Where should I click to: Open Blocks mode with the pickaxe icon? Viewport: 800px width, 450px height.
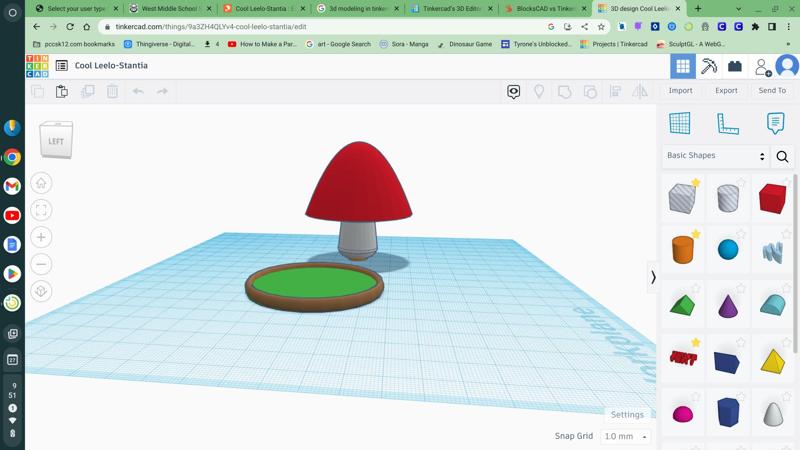[709, 66]
